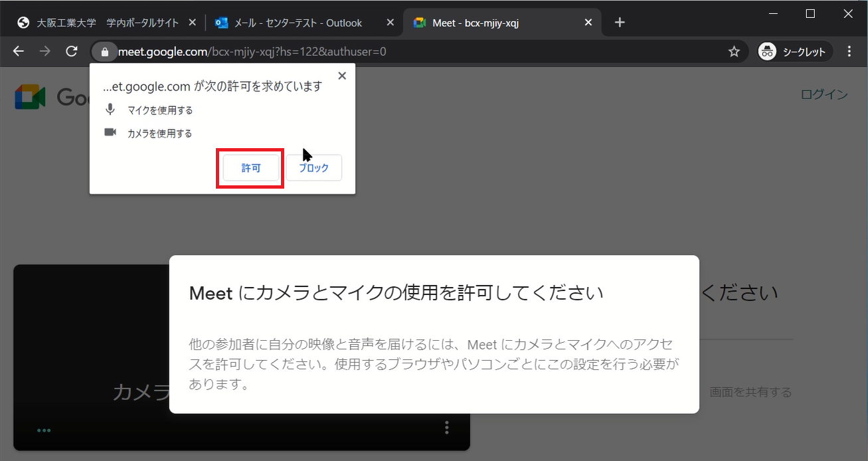This screenshot has width=868, height=461.
Task: Click the green dots on camera preview
Action: pos(44,430)
